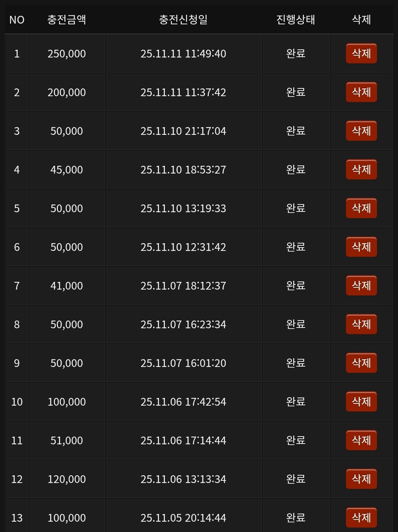Screen dimensions: 398x532
Task: Select the 충전신청일 column header
Action: [183, 20]
